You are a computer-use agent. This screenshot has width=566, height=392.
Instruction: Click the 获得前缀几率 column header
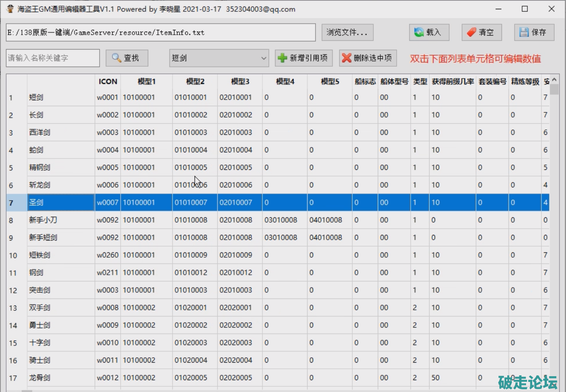click(453, 81)
